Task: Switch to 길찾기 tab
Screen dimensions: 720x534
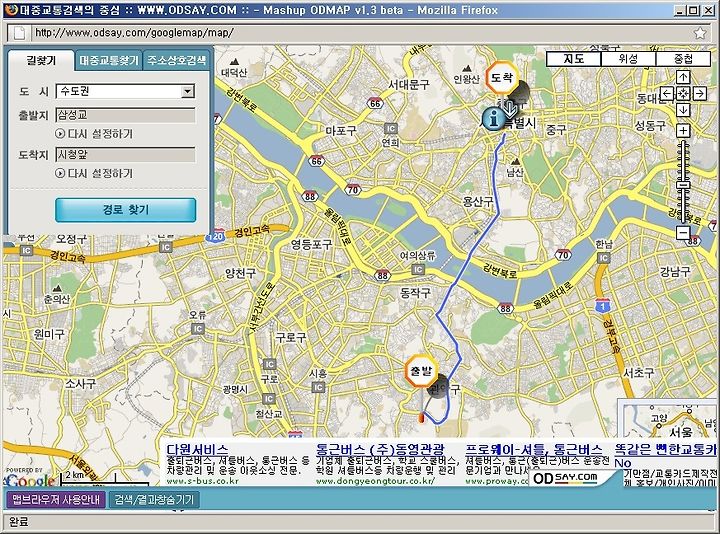Action: tap(41, 61)
